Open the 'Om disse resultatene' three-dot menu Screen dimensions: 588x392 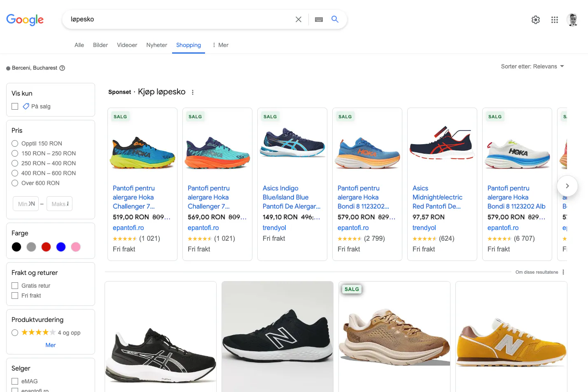click(x=563, y=272)
